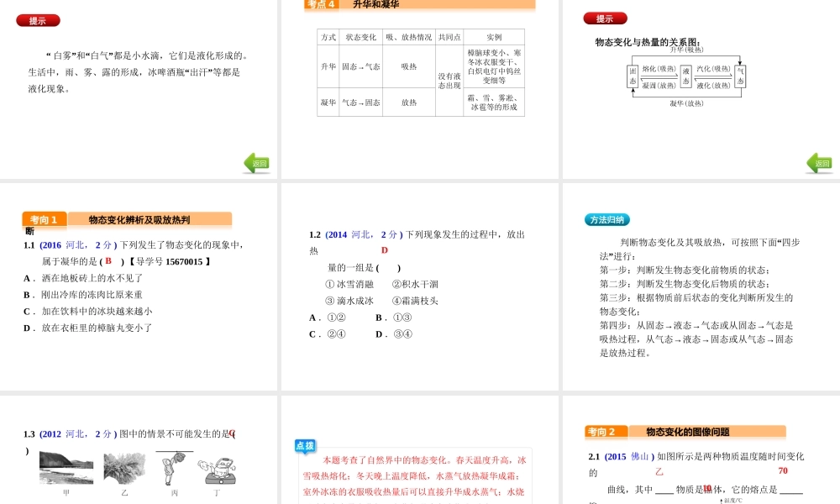Click the ③滴水成冰 item
This screenshot has width=840, height=504.
pos(349,301)
